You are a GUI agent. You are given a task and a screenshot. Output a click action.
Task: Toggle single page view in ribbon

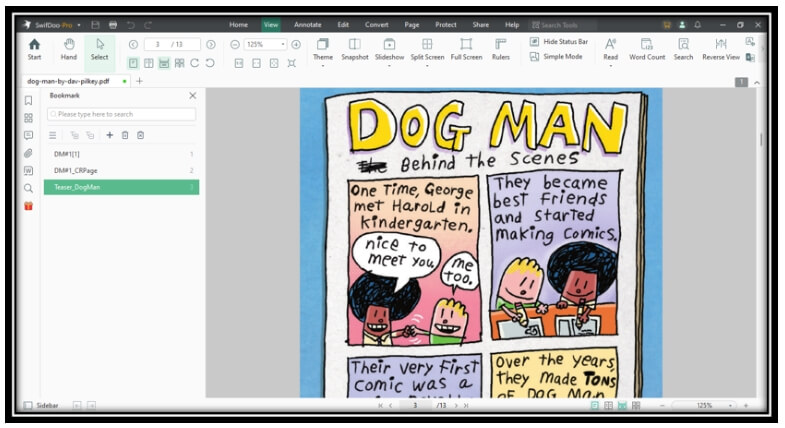[x=133, y=63]
